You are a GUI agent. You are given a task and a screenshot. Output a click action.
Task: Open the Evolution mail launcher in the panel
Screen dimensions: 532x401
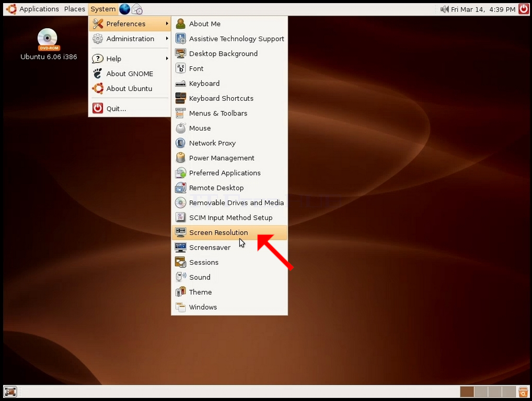tap(137, 9)
